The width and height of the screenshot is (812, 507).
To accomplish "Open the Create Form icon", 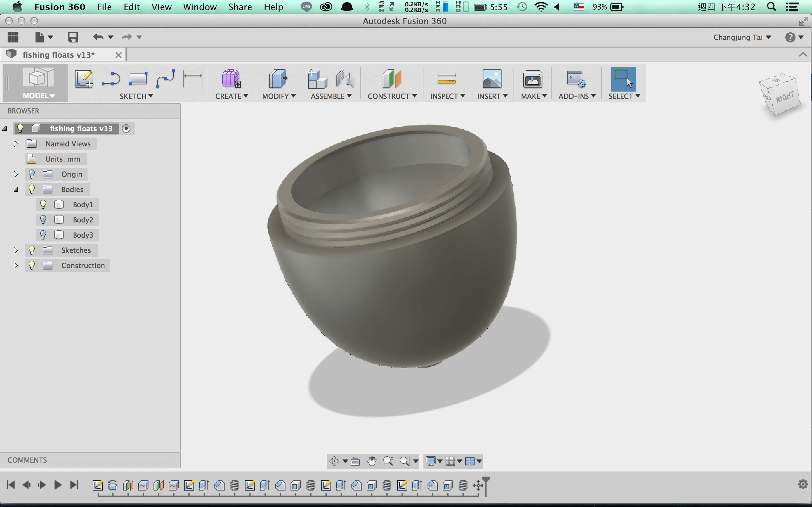I will tap(231, 79).
